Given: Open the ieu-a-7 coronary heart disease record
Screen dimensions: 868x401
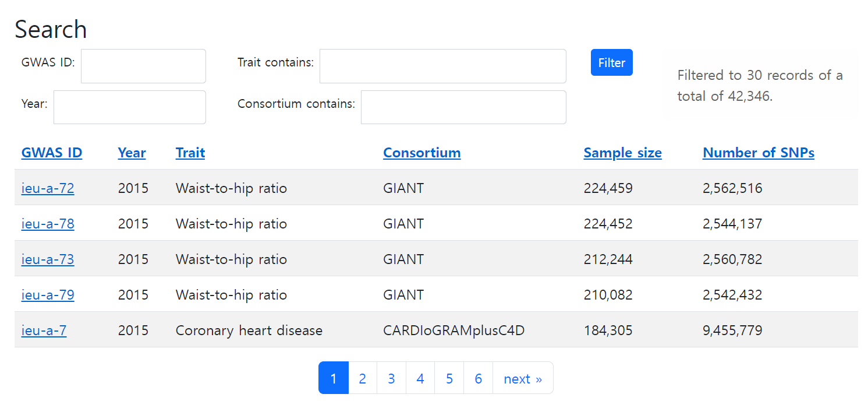Looking at the screenshot, I should (44, 330).
